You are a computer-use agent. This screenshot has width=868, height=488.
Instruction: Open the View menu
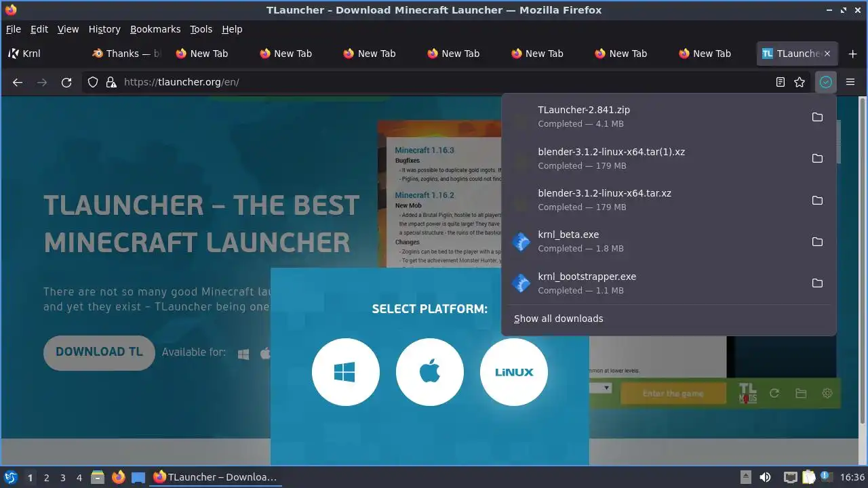point(68,29)
